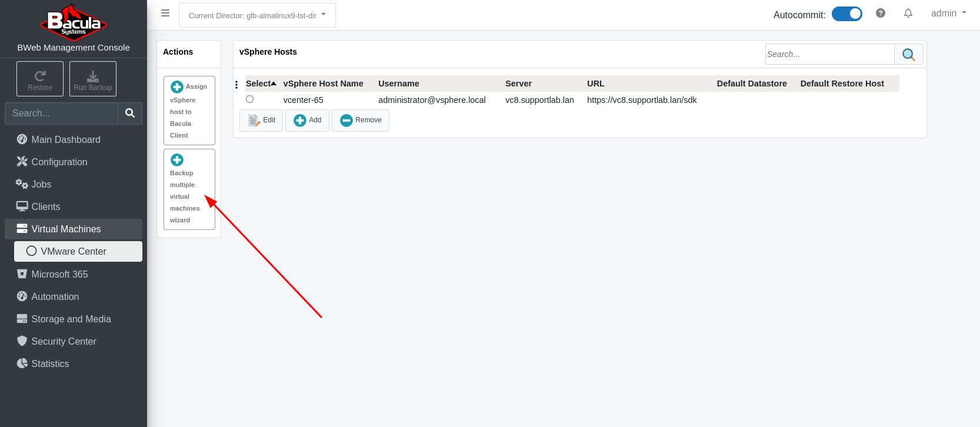
Task: Open Microsoft 365 menu
Action: [x=74, y=274]
